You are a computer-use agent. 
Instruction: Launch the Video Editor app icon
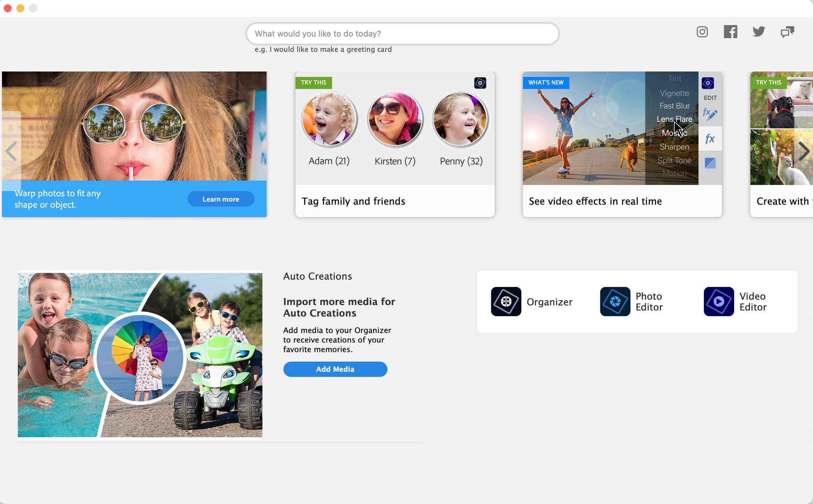tap(719, 302)
